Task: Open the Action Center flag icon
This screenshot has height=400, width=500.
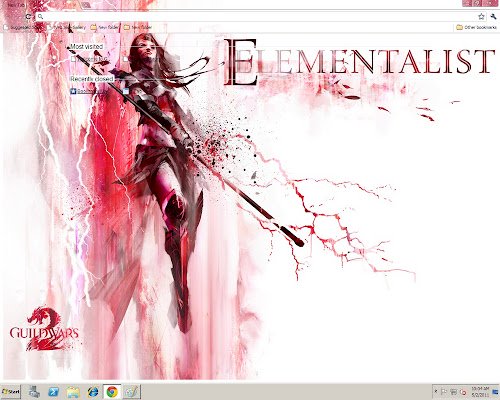Action: pos(444,392)
